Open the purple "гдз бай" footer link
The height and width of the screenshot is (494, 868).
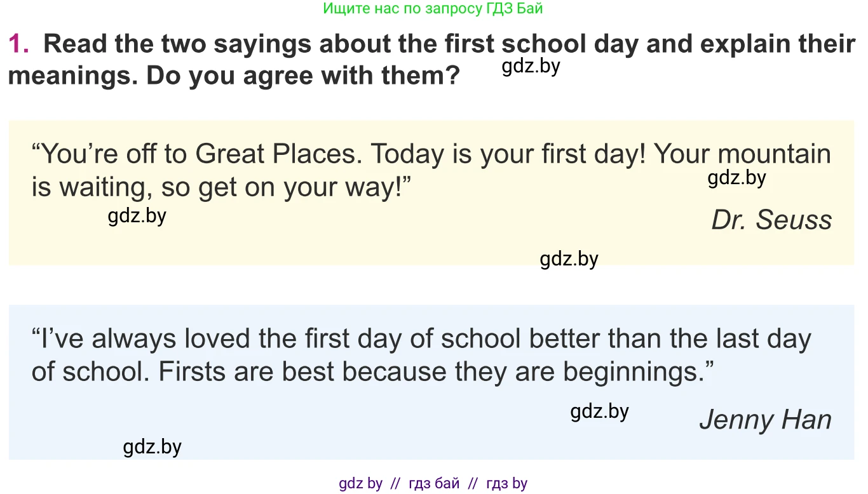click(x=434, y=483)
